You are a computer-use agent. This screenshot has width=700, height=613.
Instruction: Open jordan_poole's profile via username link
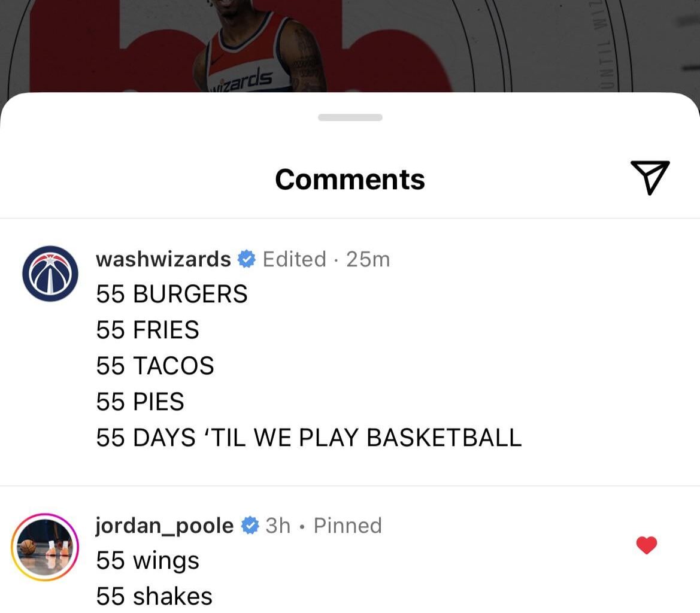pyautogui.click(x=163, y=525)
